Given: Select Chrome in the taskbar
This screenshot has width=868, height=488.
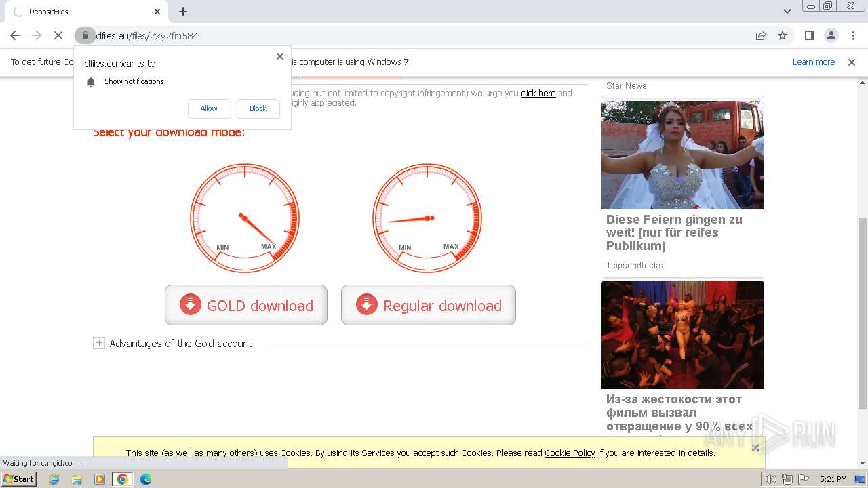Looking at the screenshot, I should (122, 479).
